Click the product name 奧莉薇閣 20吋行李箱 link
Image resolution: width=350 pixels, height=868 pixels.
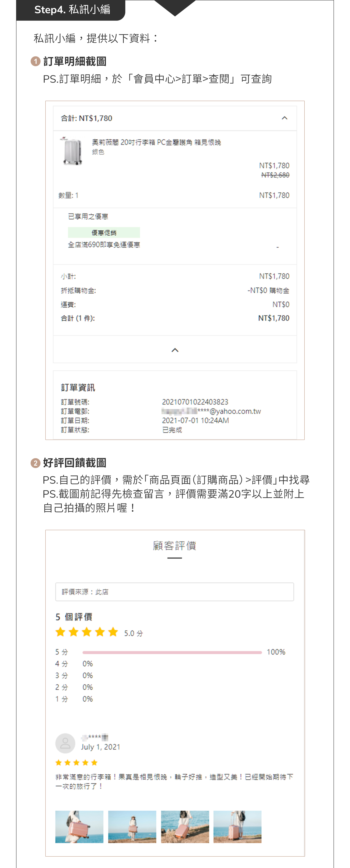click(x=156, y=142)
